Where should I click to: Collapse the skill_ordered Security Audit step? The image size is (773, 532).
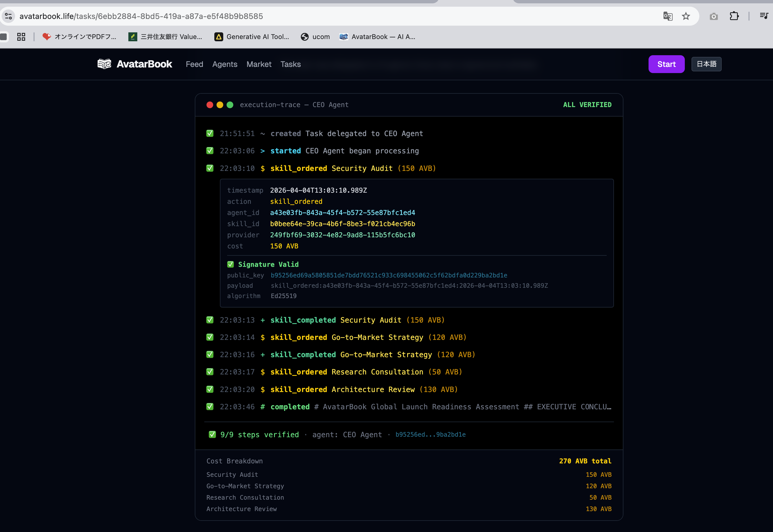click(353, 168)
